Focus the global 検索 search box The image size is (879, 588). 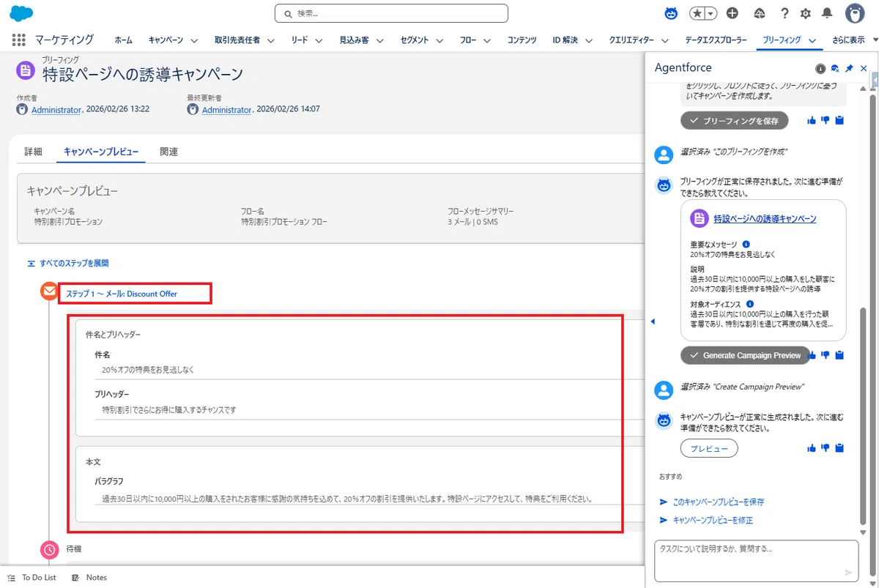(391, 13)
